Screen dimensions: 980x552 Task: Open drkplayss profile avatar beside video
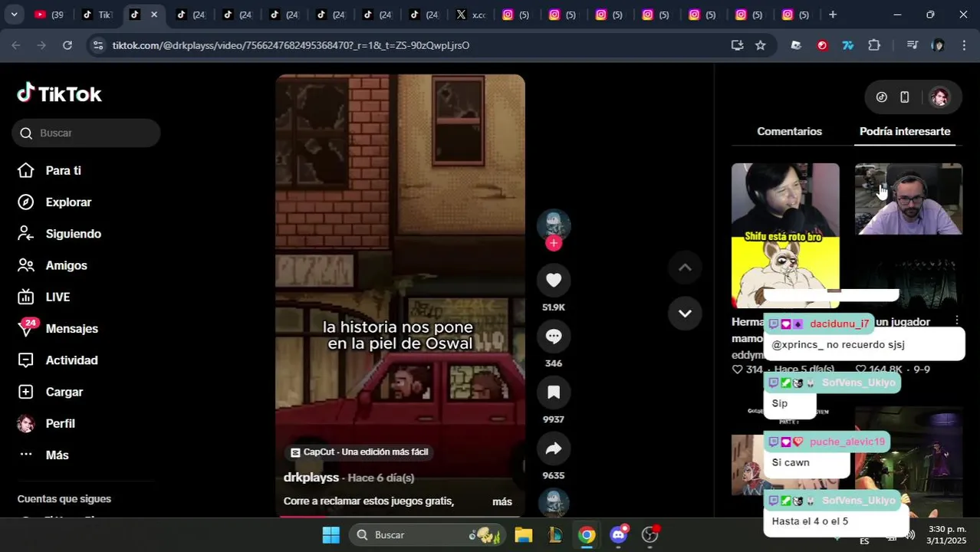coord(554,225)
